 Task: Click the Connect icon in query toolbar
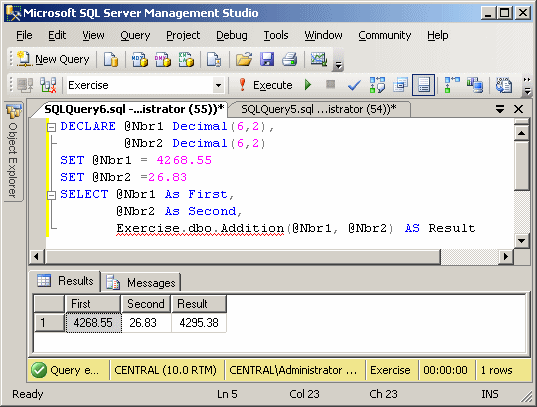point(25,85)
